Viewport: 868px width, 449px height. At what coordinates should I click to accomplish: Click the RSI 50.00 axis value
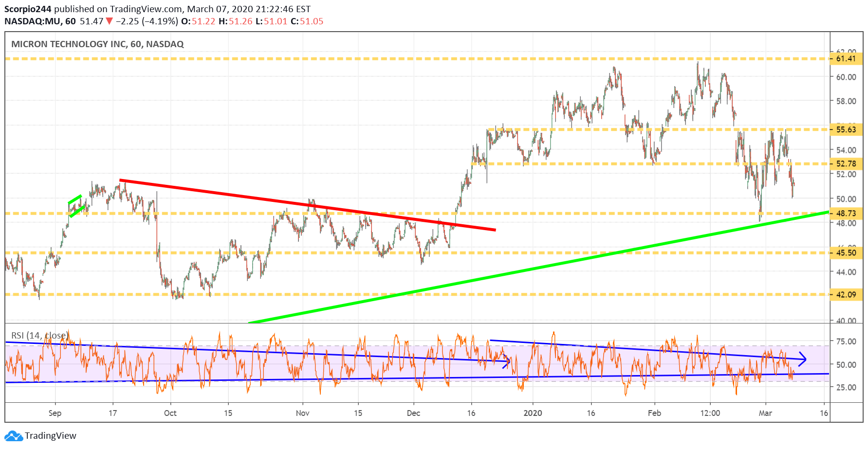pyautogui.click(x=846, y=364)
